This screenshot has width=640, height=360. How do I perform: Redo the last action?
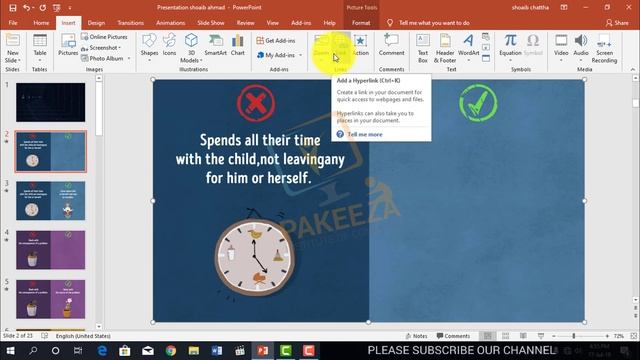click(x=43, y=7)
